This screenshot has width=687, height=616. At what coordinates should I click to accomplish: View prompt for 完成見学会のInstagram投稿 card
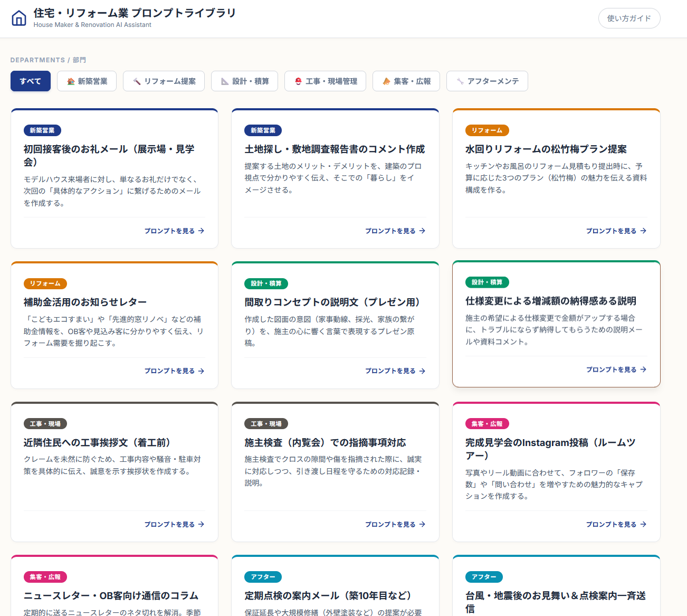(x=616, y=524)
